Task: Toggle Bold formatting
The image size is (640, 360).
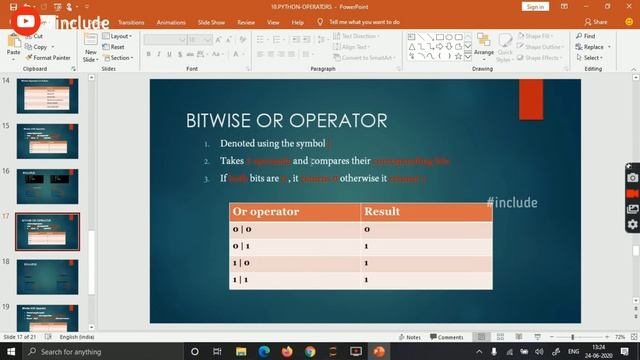Action: pos(149,54)
